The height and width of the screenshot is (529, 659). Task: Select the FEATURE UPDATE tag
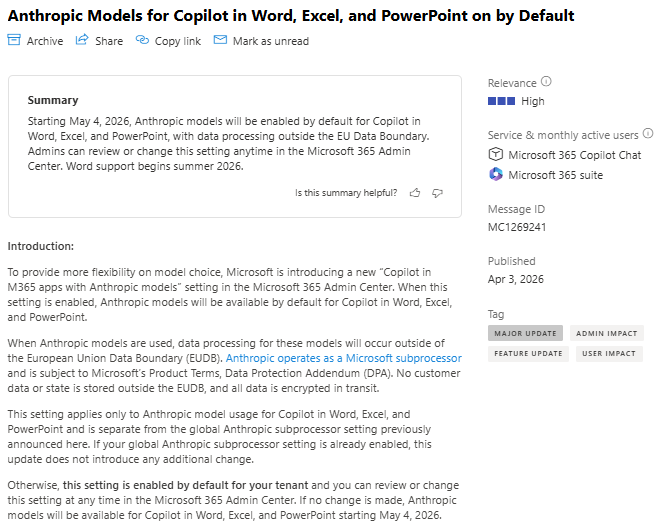point(529,353)
